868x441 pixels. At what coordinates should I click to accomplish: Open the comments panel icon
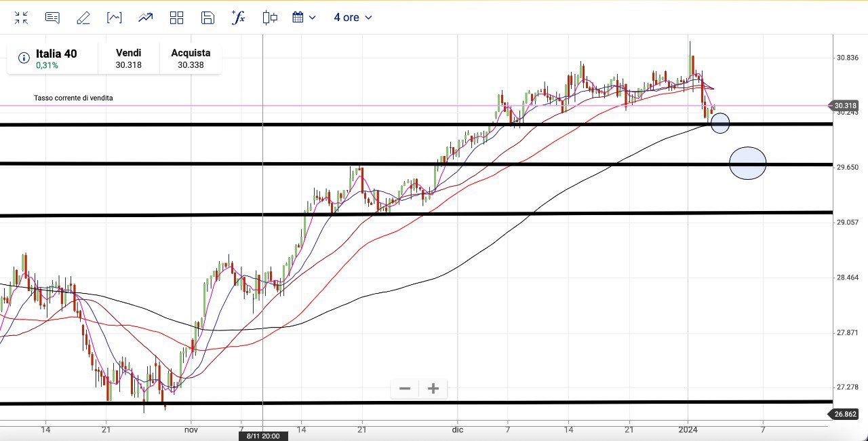[x=52, y=18]
